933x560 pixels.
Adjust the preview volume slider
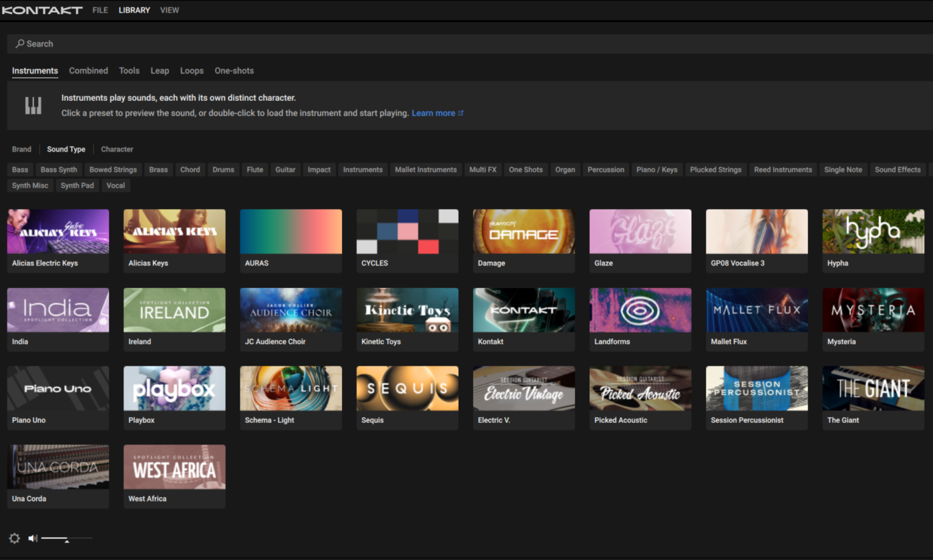click(x=66, y=539)
